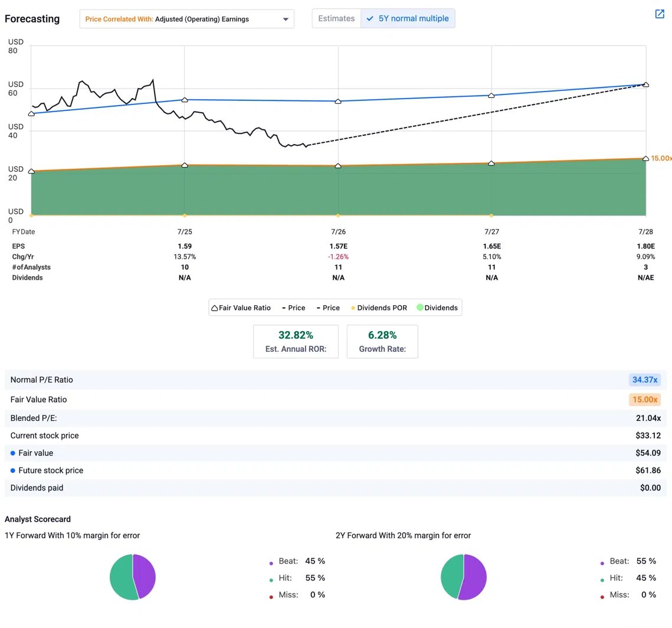Click the Forecasting heading
This screenshot has height=628, width=672.
pos(32,19)
